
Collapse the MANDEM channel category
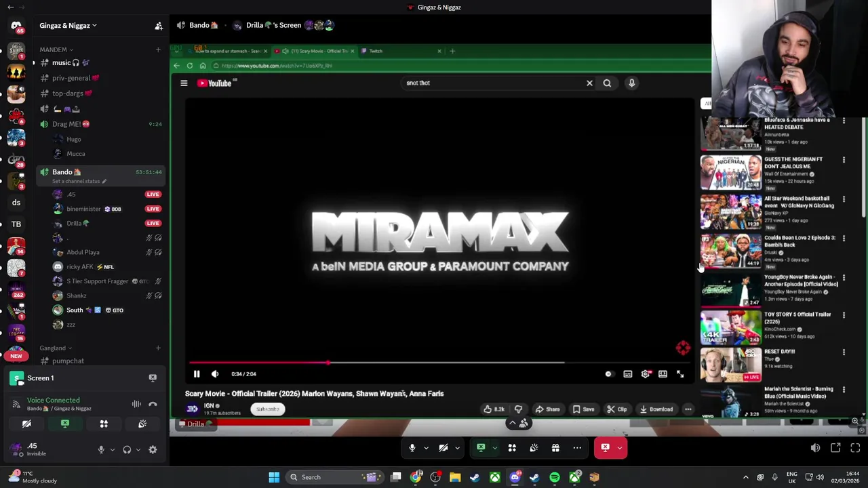56,49
